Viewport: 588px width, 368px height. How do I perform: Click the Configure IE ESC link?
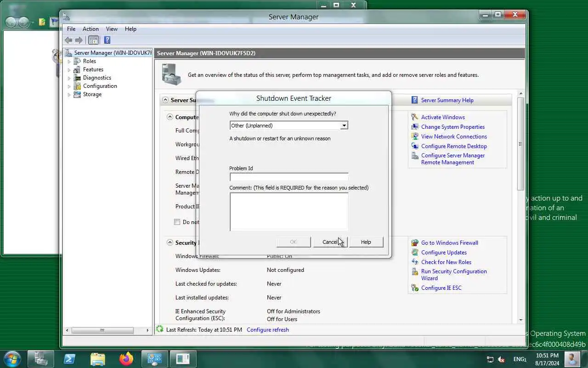pyautogui.click(x=441, y=288)
